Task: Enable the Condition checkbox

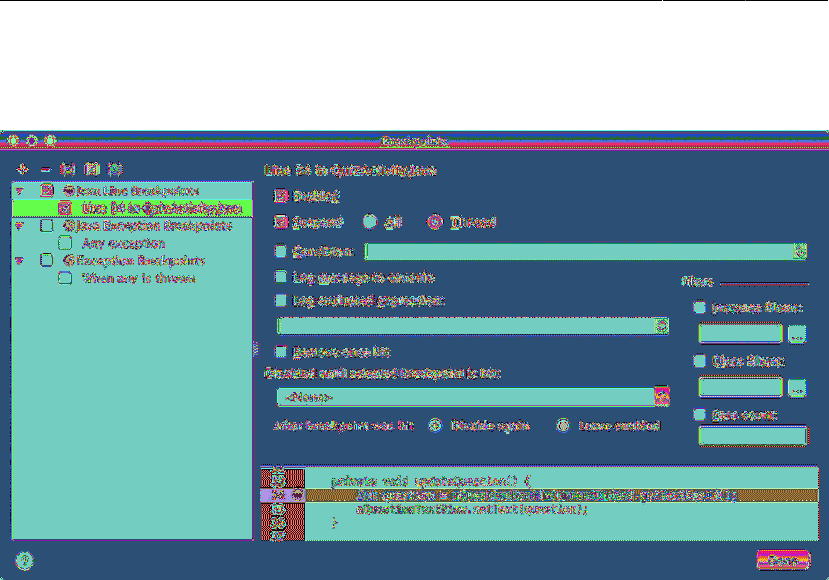Action: pyautogui.click(x=281, y=251)
